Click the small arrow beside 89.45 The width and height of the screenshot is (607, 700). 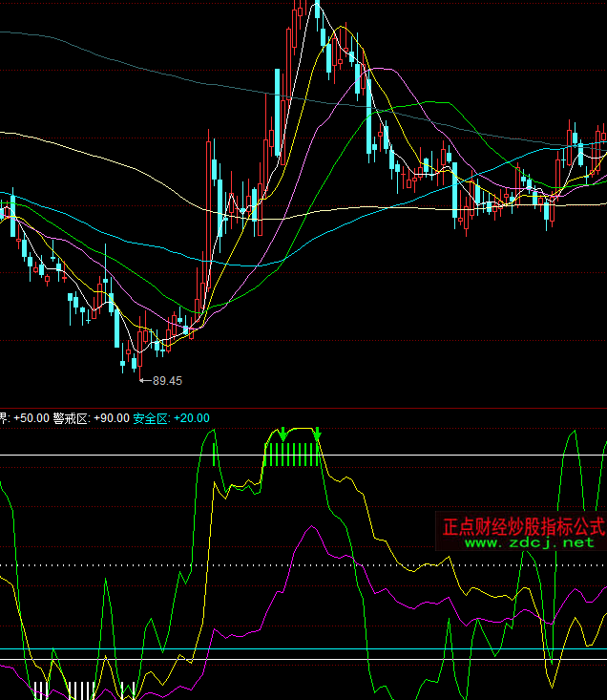click(x=144, y=380)
